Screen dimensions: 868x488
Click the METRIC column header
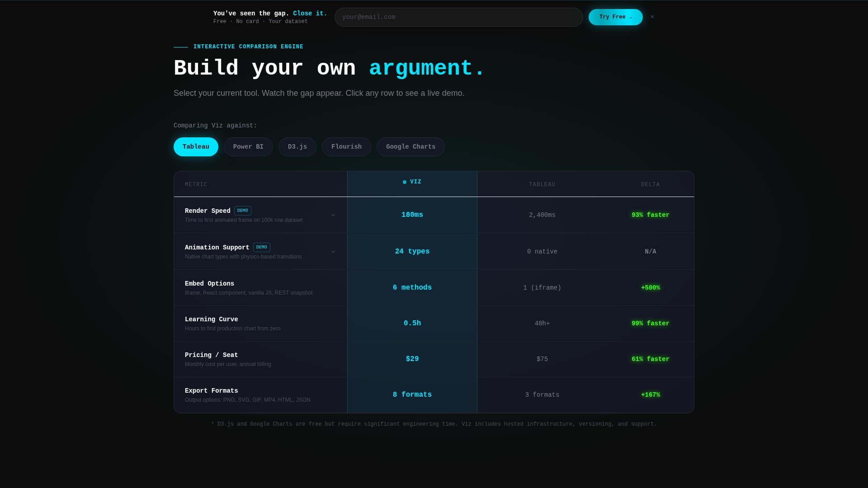(196, 184)
